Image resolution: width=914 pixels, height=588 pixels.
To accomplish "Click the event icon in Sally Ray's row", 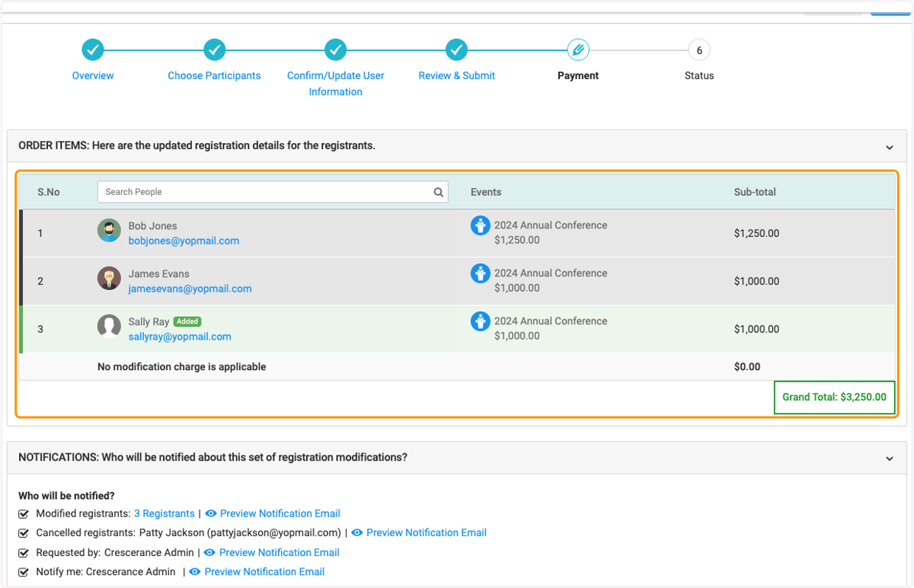I will pos(480,321).
